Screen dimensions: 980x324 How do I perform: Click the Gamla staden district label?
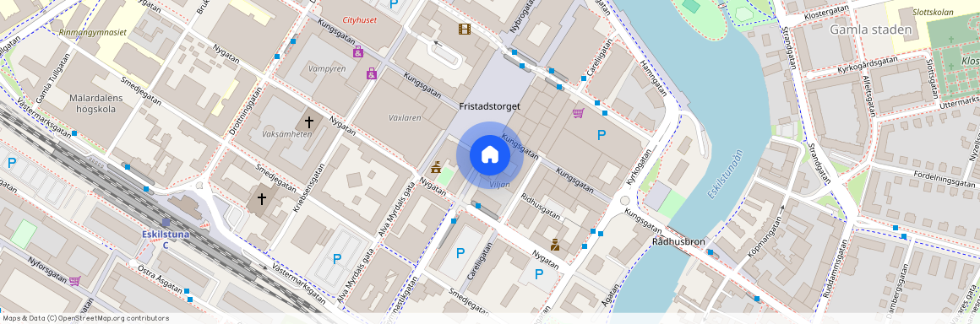coord(871,30)
